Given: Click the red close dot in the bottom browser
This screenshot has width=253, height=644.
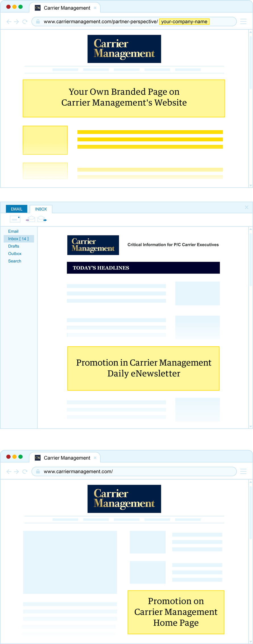Looking at the screenshot, I should 9,457.
